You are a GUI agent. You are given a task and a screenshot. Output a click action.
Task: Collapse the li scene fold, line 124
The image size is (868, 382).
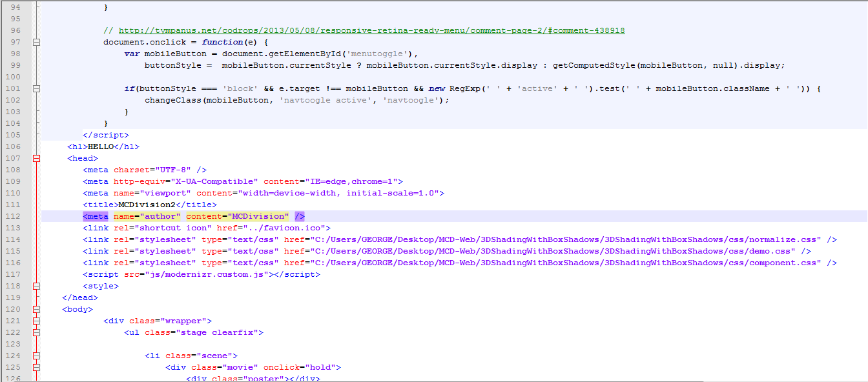click(x=37, y=356)
